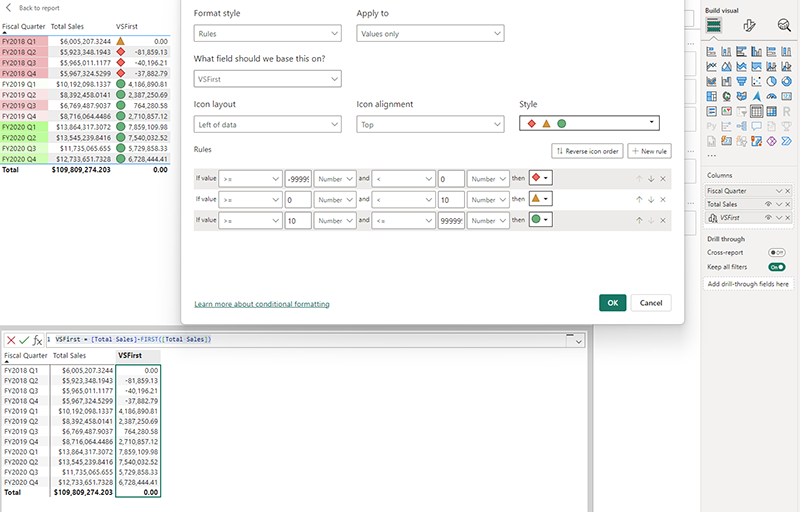Select the Power Automate visual

tap(787, 141)
